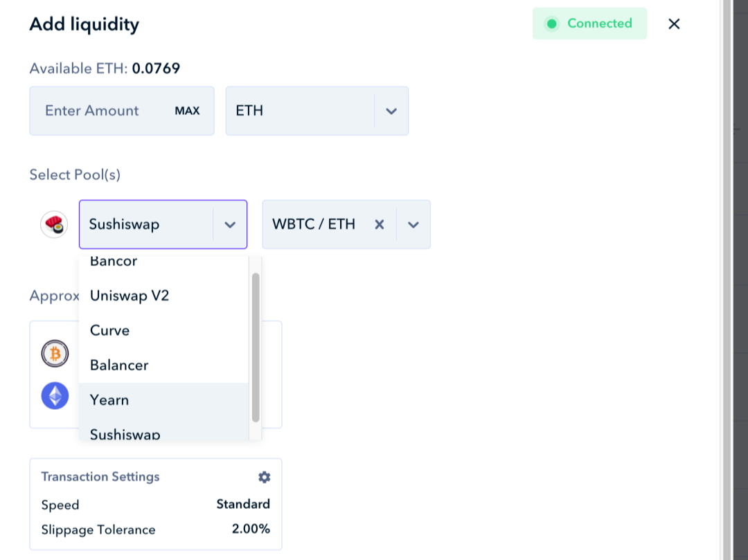This screenshot has width=748, height=560.
Task: Open the WBTC / ETH pool dropdown chevron
Action: click(413, 224)
